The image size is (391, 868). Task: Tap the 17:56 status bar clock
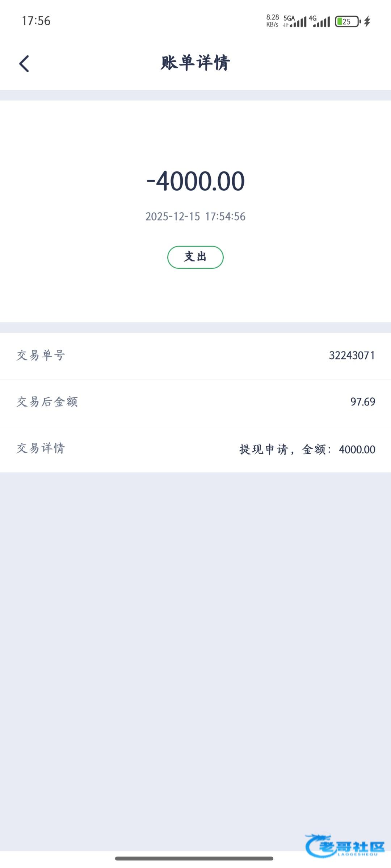[x=36, y=21]
